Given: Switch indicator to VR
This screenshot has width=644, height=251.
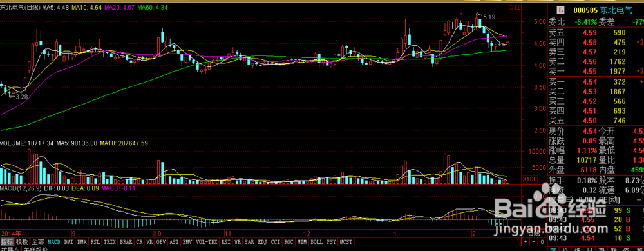Looking at the screenshot, I should 149,242.
